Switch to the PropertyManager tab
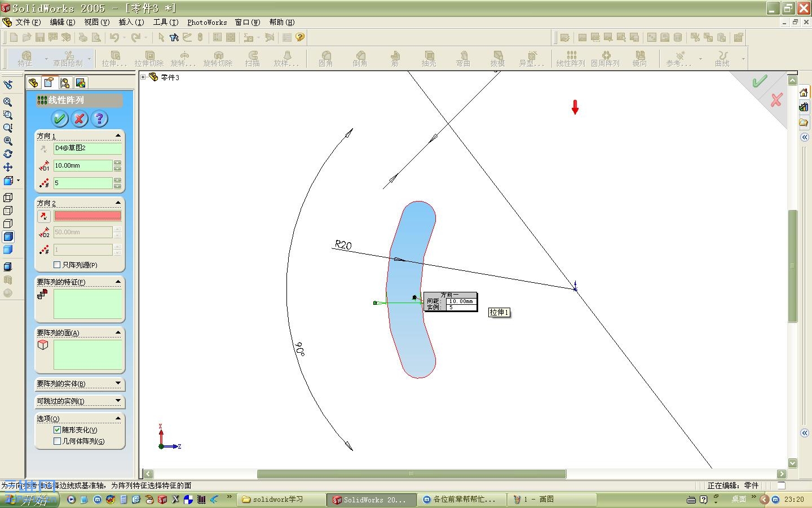812x508 pixels. (x=49, y=83)
